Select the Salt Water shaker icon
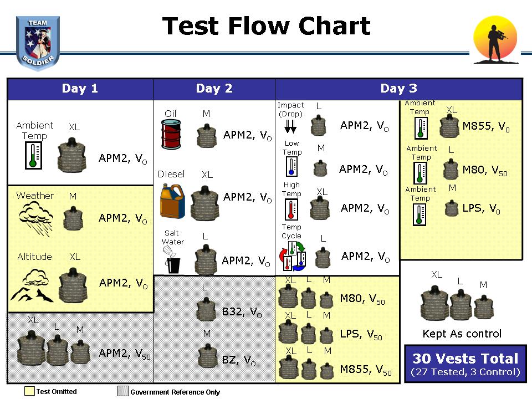 pos(173,260)
